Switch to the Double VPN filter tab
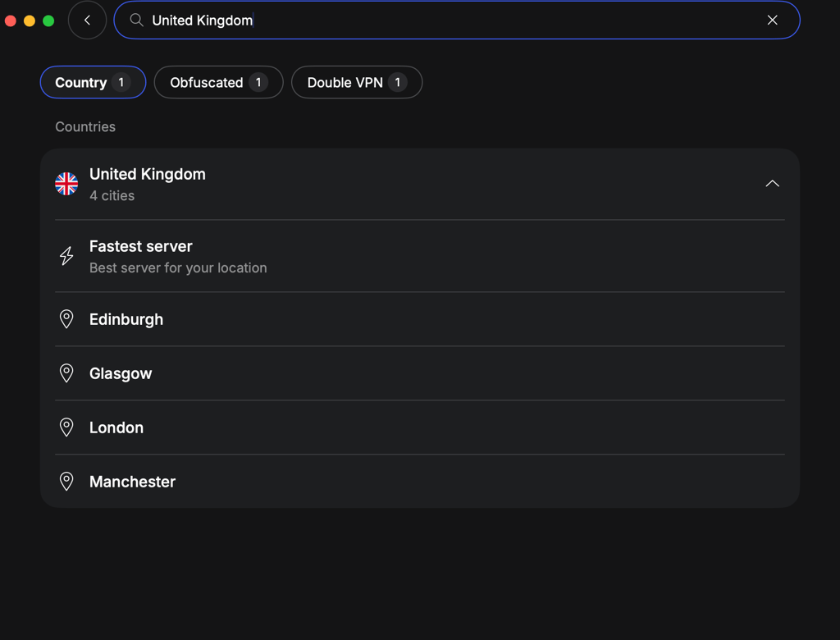840x640 pixels. click(357, 83)
